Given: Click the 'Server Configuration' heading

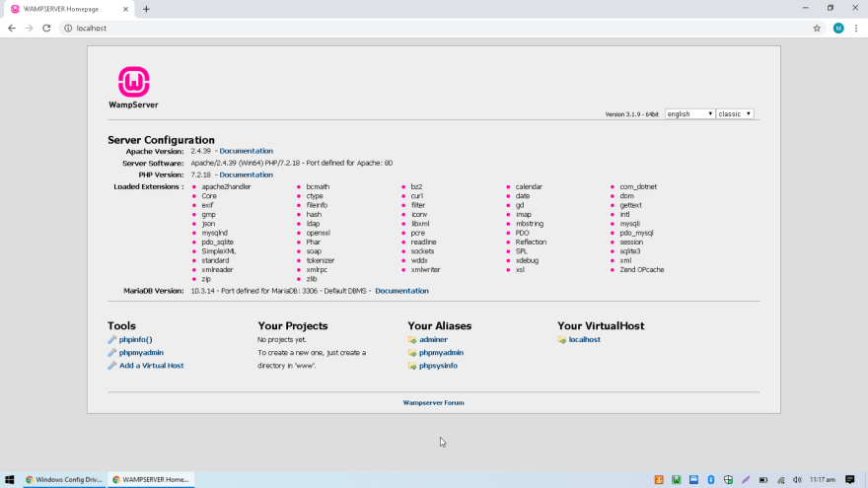Looking at the screenshot, I should point(161,140).
